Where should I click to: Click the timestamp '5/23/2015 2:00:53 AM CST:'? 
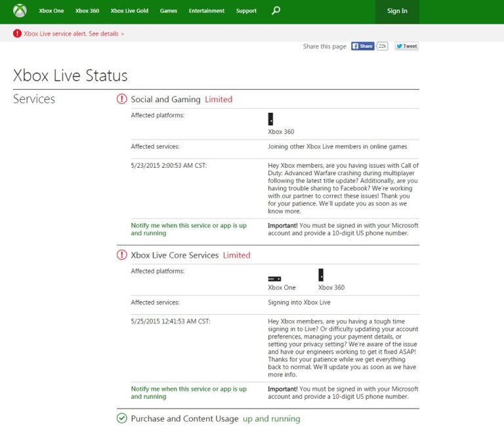[169, 165]
